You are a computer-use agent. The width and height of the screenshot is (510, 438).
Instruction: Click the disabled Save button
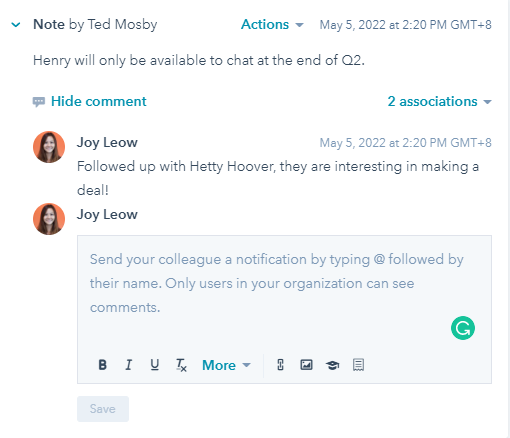pos(103,409)
